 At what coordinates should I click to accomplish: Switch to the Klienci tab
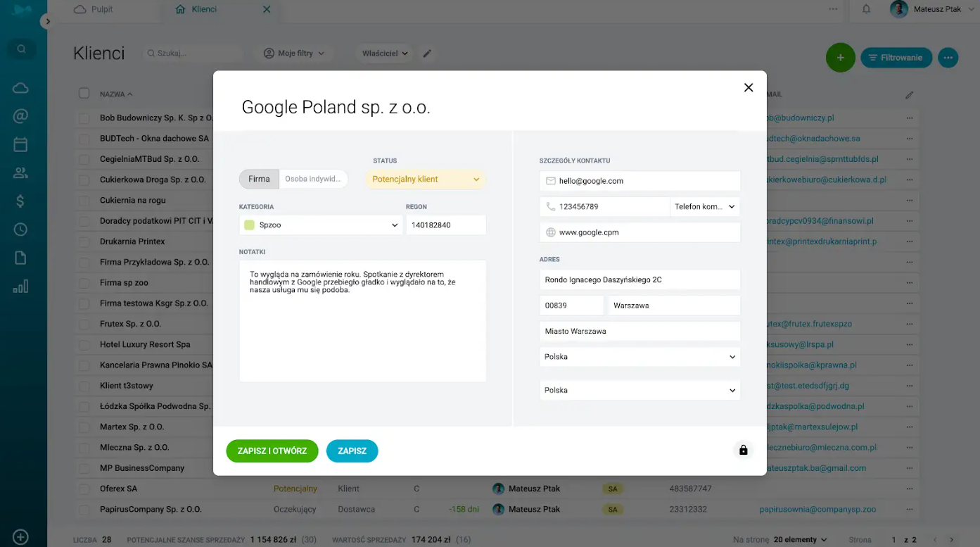(x=197, y=9)
